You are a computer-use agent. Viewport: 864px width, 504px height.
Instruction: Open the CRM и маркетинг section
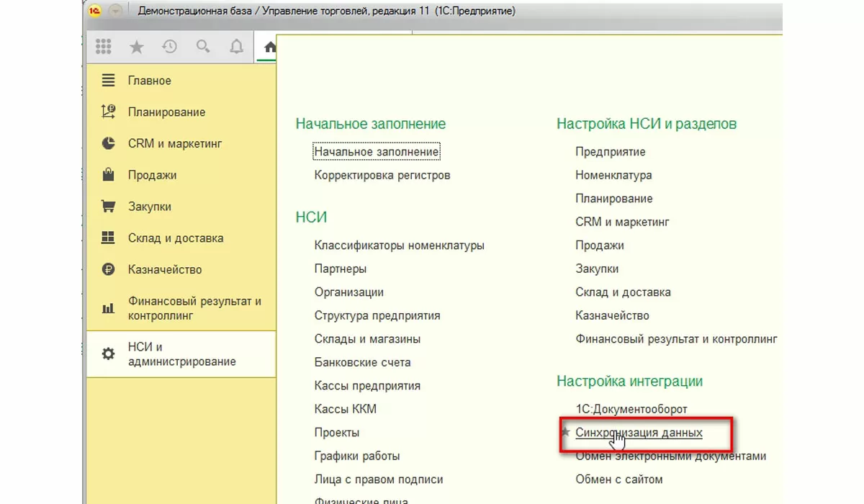coord(181,144)
